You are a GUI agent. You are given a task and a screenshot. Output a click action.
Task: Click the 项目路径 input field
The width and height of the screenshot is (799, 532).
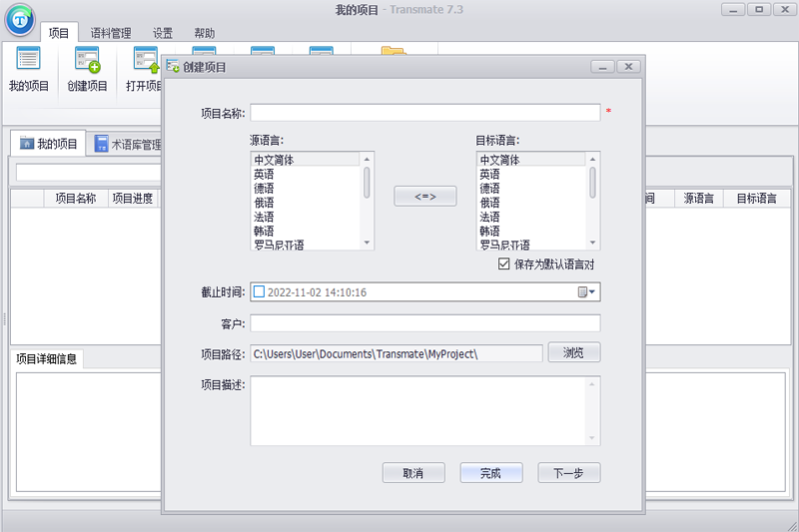pyautogui.click(x=396, y=353)
